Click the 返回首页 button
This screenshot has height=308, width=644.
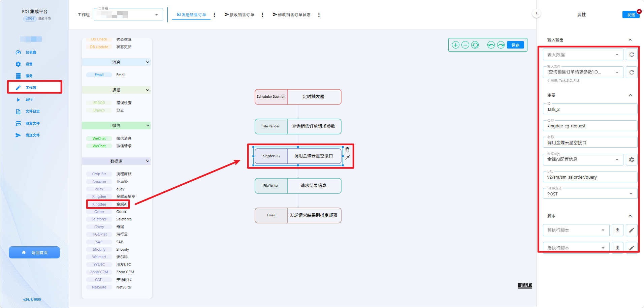34,252
